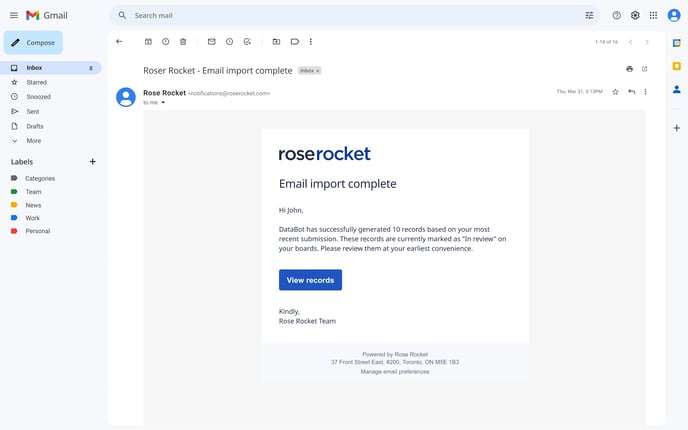This screenshot has height=430, width=688.
Task: Click the roserocket logo in email
Action: tap(324, 154)
